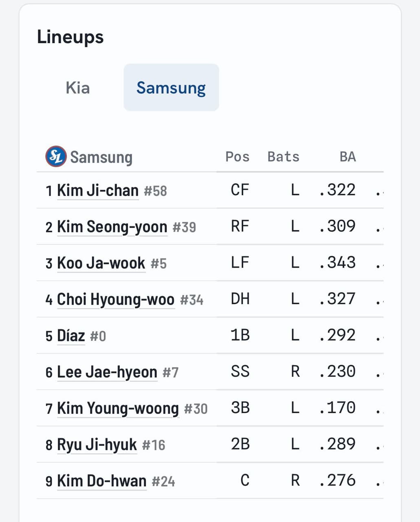The width and height of the screenshot is (420, 522).
Task: Click the DH position cell for Choi Hyoung-woo
Action: tap(240, 299)
